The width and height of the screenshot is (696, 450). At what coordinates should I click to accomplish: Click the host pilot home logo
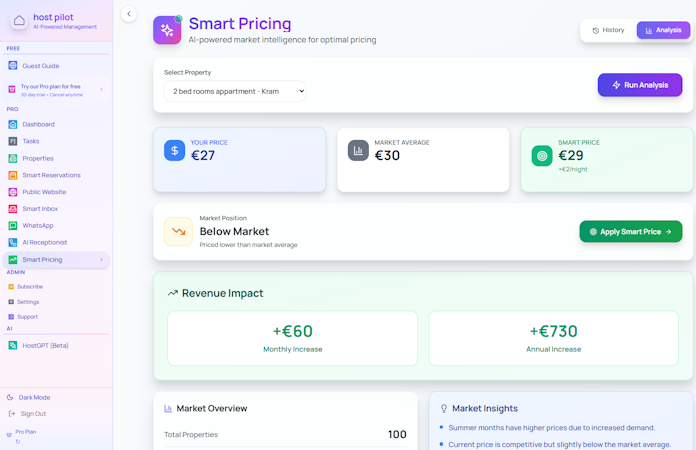[19, 20]
